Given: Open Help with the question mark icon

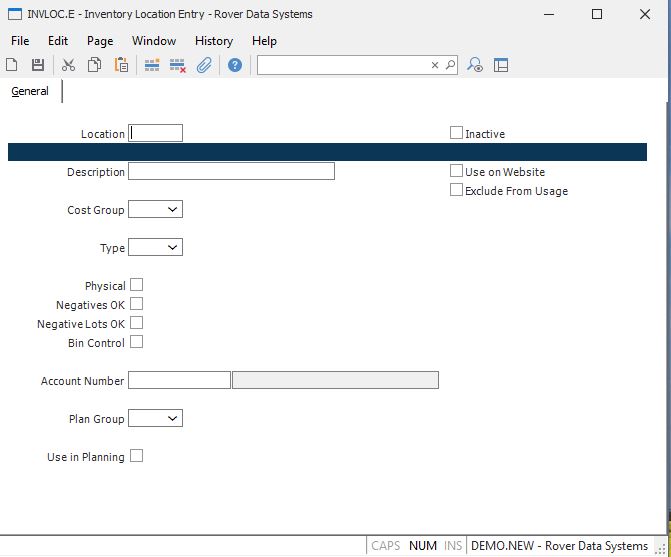Looking at the screenshot, I should click(x=235, y=65).
